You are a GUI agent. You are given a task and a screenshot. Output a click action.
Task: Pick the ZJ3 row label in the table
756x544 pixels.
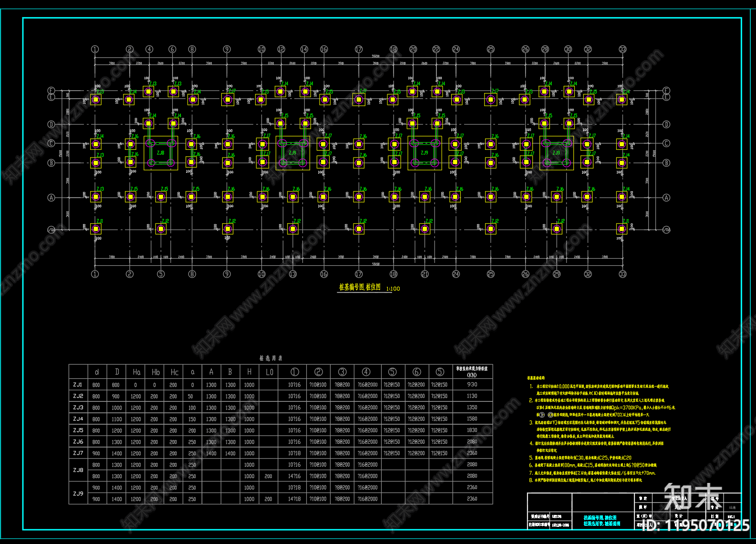(78, 408)
